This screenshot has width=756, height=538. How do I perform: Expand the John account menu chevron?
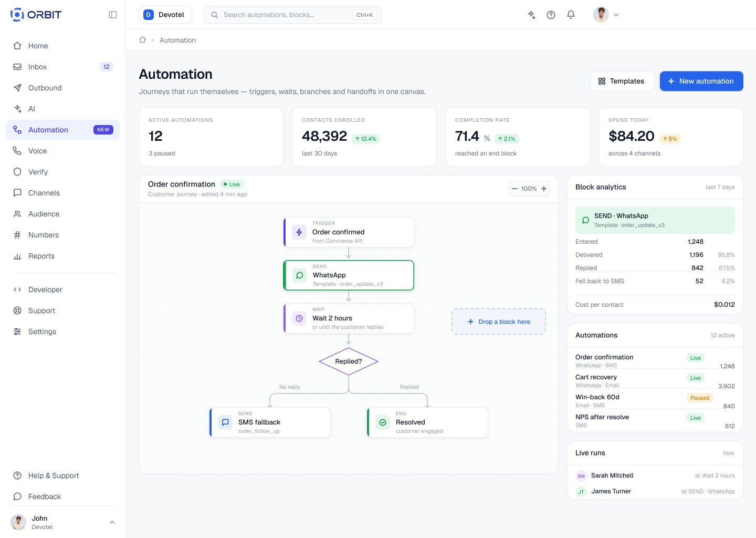pos(112,522)
